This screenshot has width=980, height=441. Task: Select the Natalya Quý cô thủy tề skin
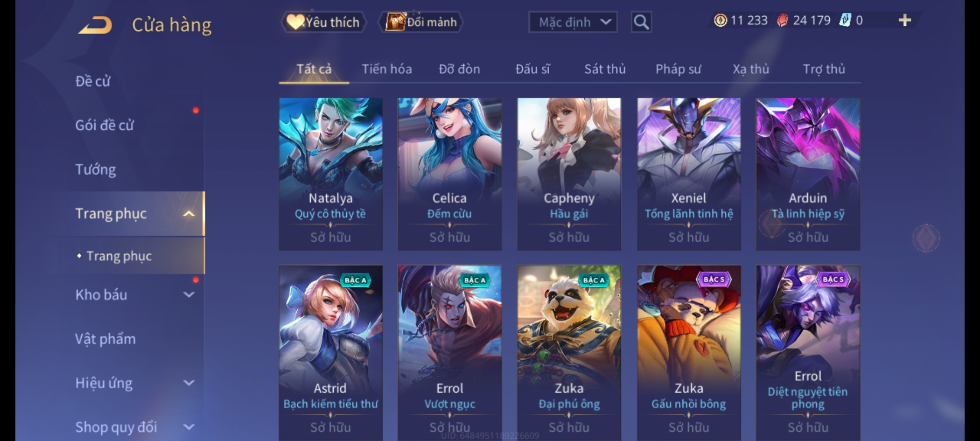tap(331, 174)
